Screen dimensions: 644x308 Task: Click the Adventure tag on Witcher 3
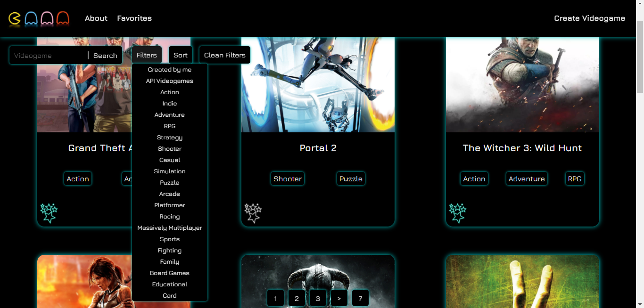pyautogui.click(x=527, y=179)
